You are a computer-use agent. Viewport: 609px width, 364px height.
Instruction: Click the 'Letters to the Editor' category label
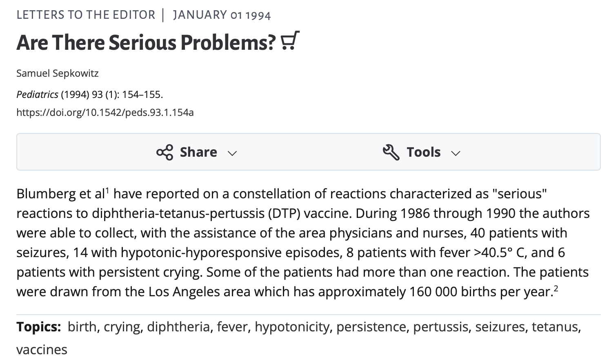pyautogui.click(x=86, y=15)
